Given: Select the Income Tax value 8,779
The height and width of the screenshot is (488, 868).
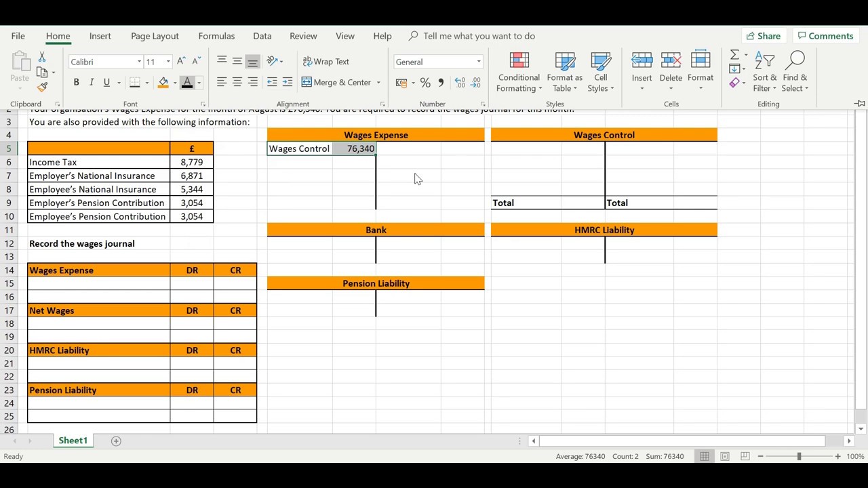Looking at the screenshot, I should (192, 162).
